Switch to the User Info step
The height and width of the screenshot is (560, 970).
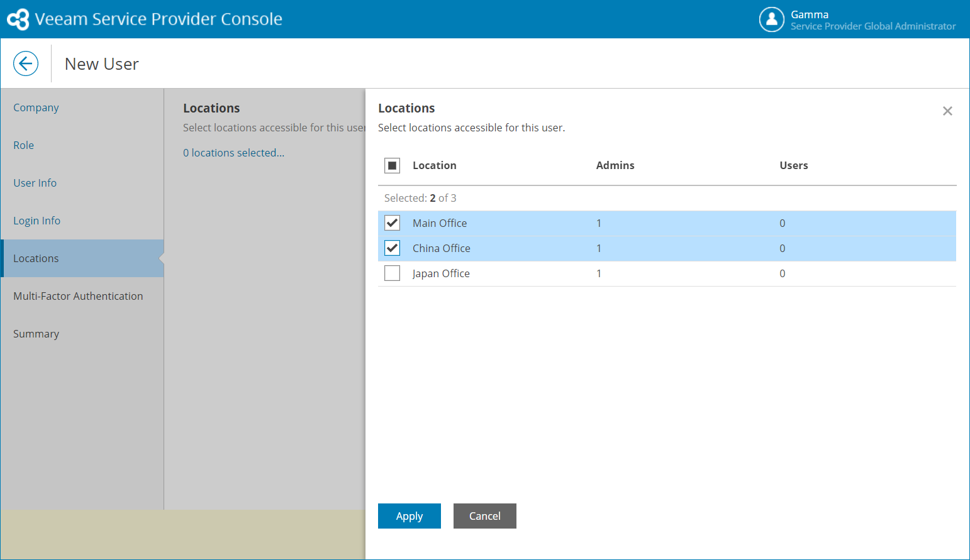tap(35, 183)
